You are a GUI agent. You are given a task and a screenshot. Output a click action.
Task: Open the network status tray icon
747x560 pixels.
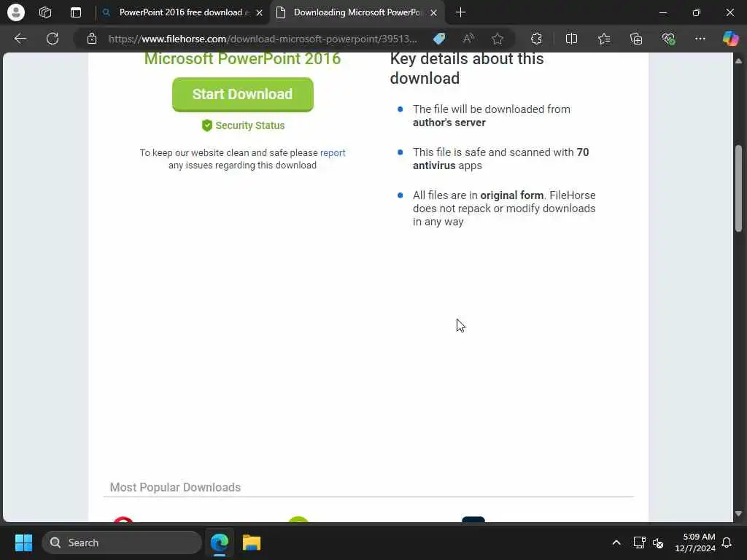pyautogui.click(x=639, y=542)
